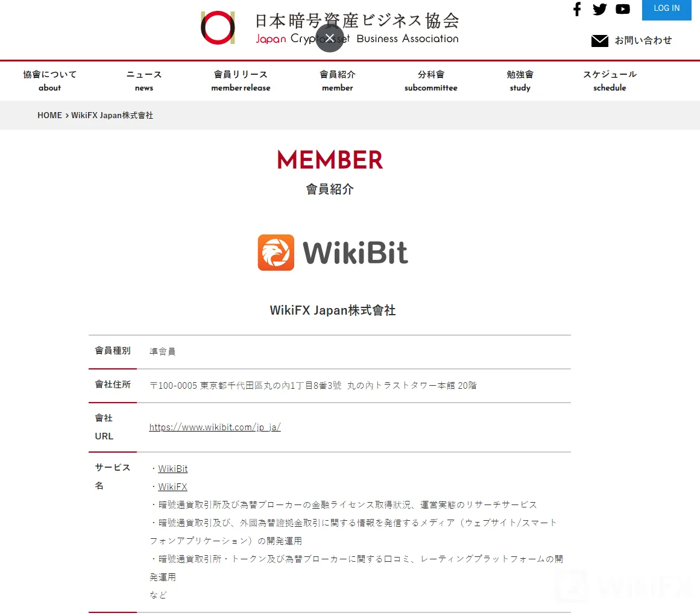Click the 準會員 membership value
The height and width of the screenshot is (616, 700).
pyautogui.click(x=163, y=352)
